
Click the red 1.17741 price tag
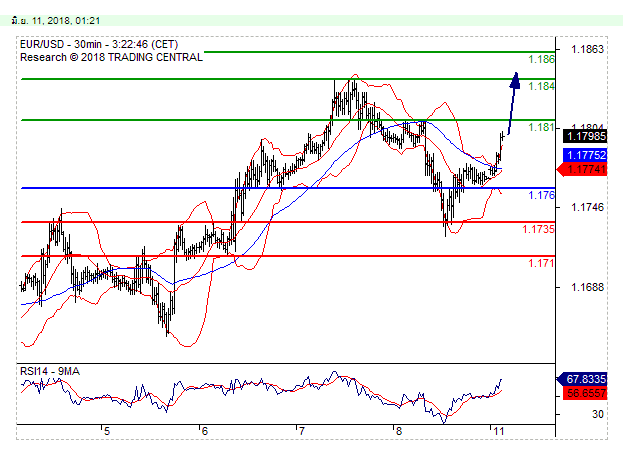[x=582, y=170]
